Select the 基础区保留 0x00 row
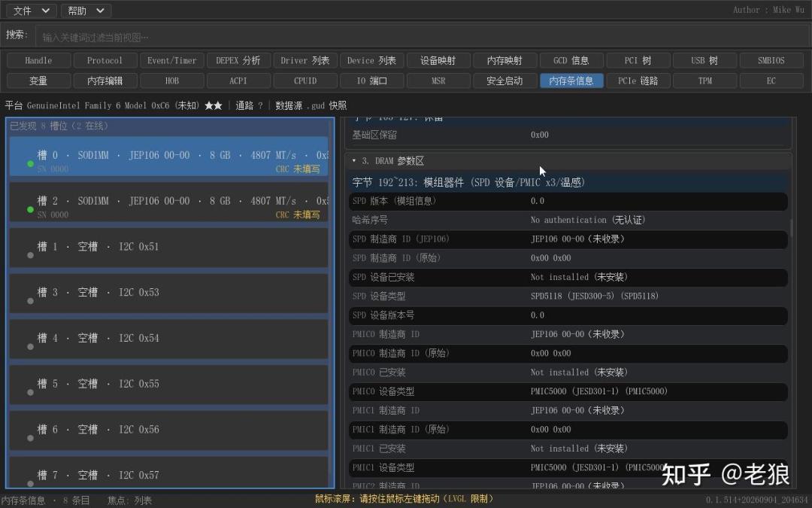The height and width of the screenshot is (508, 812). [x=568, y=135]
